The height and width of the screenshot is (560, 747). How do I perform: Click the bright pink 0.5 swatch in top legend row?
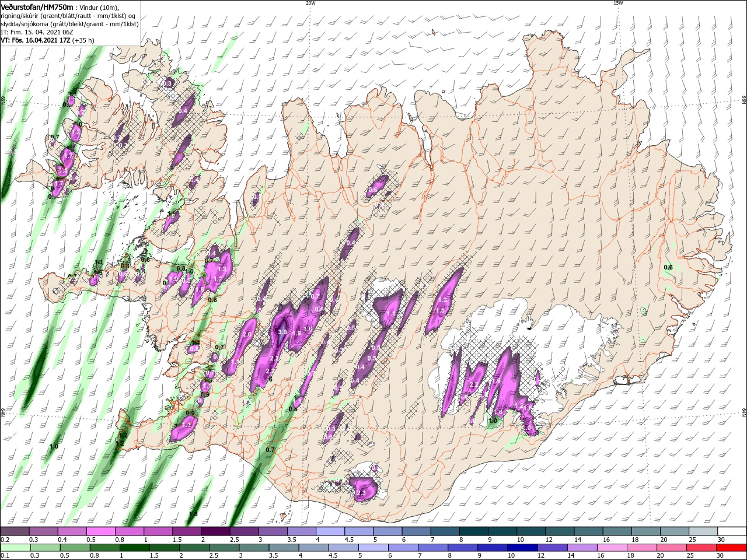[x=100, y=531]
